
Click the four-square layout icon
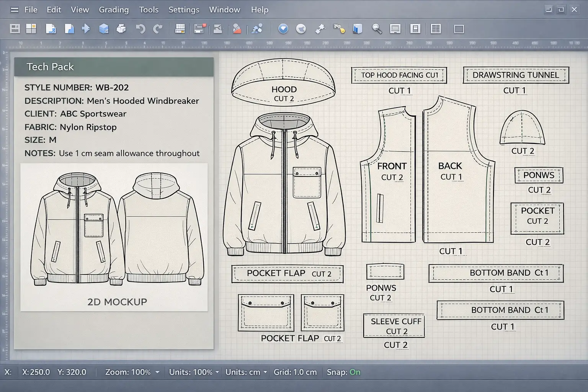tap(31, 29)
